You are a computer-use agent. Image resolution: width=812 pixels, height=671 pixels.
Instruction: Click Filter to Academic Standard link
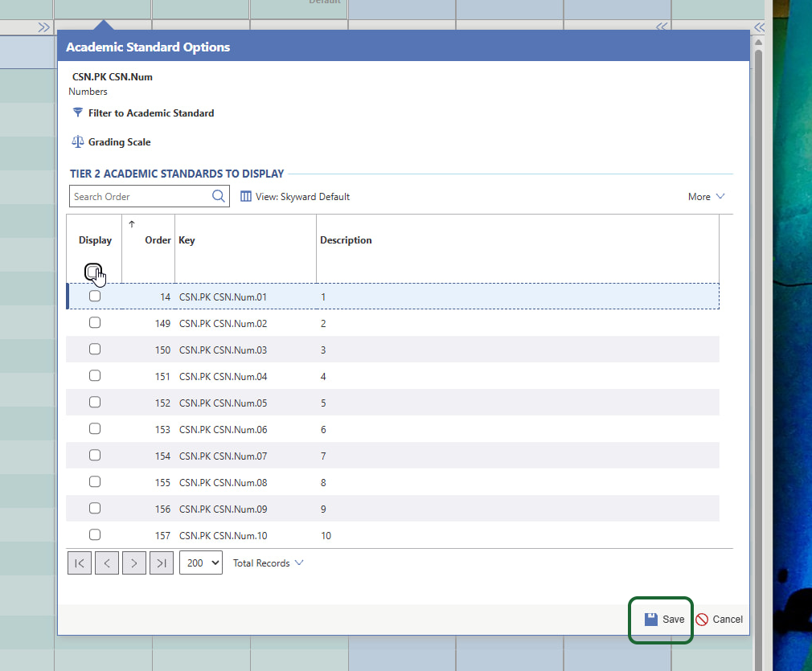point(151,113)
